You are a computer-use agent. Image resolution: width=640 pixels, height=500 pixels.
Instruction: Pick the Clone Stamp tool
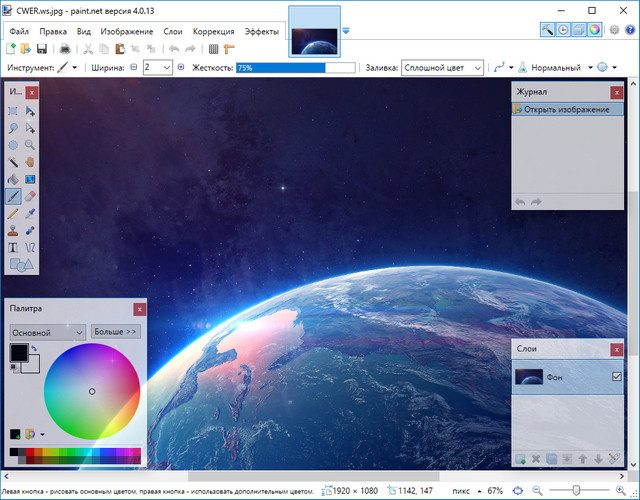click(14, 229)
